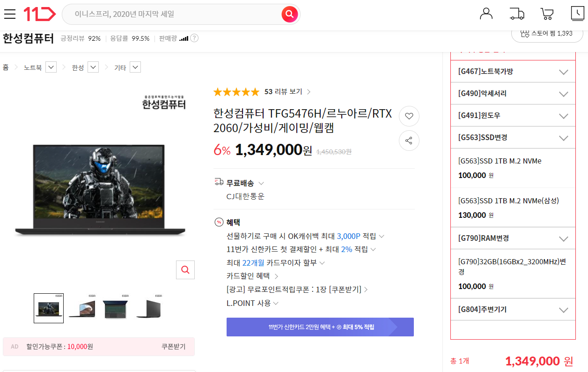
Task: Enlarge product image with magnifier icon
Action: (x=185, y=270)
